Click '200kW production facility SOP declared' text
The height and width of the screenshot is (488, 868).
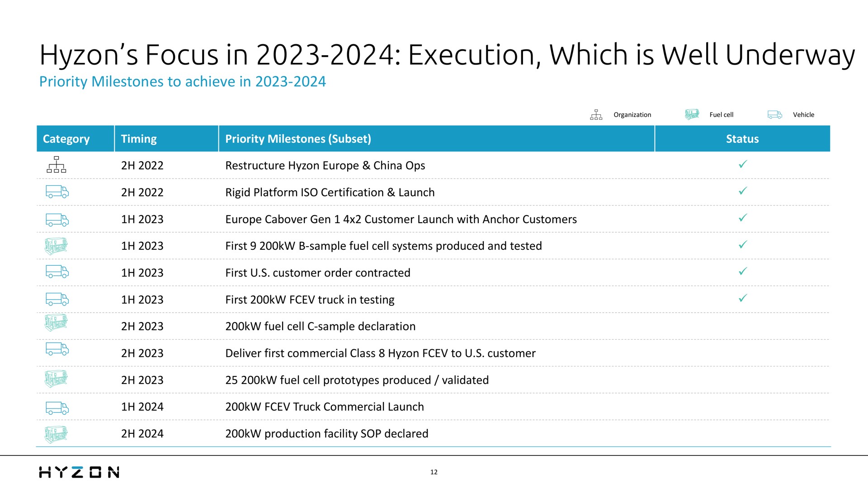click(326, 434)
